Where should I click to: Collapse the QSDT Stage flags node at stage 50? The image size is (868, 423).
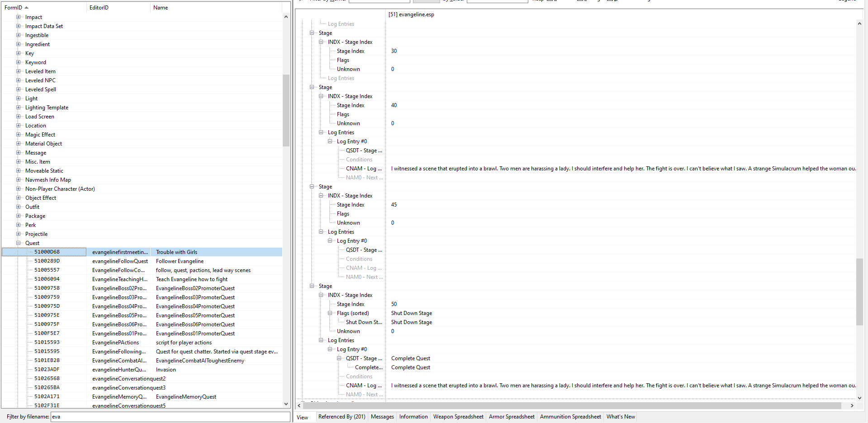[x=339, y=358]
